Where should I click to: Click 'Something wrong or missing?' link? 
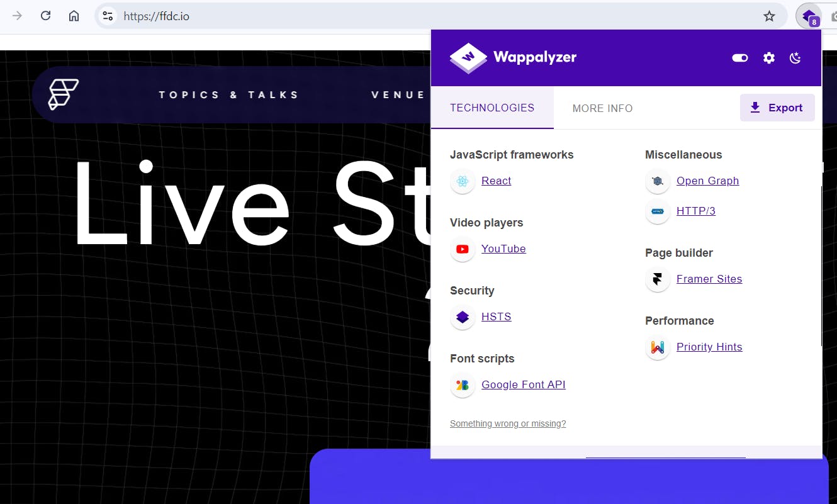tap(508, 423)
